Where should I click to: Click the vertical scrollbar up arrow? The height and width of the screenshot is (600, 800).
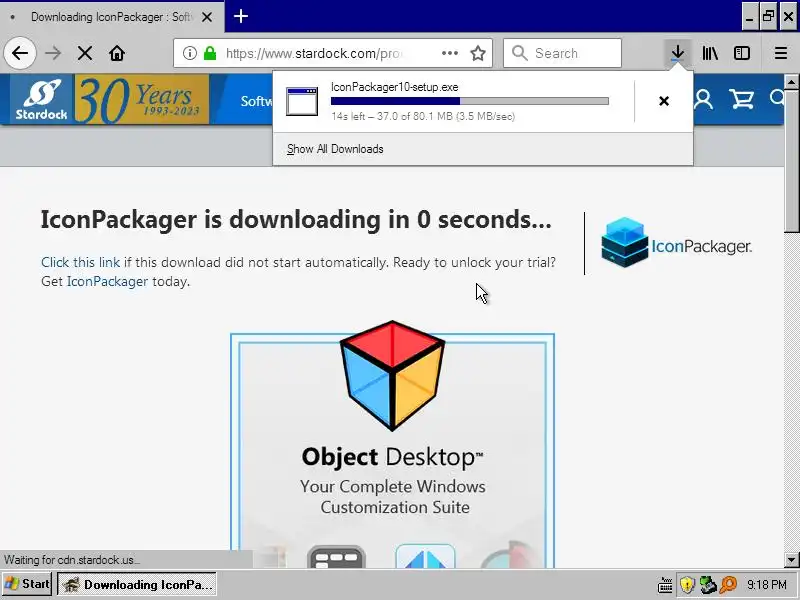[x=791, y=82]
